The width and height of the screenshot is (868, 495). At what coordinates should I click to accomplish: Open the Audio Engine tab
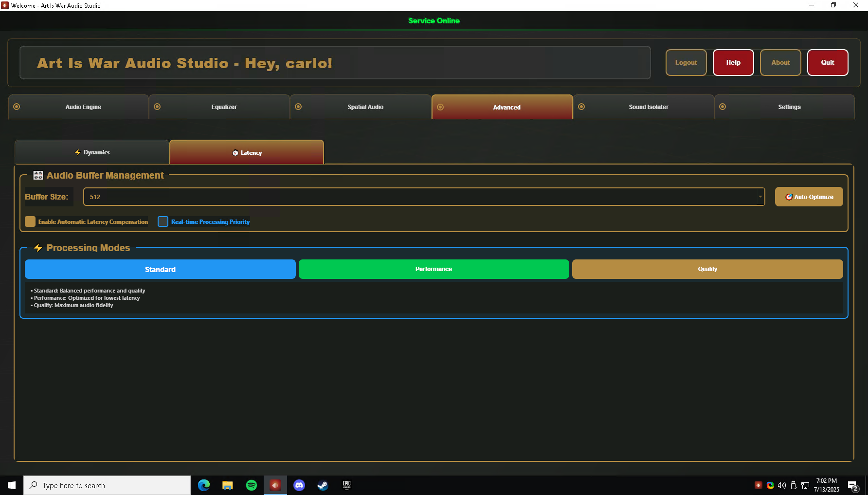click(x=78, y=107)
